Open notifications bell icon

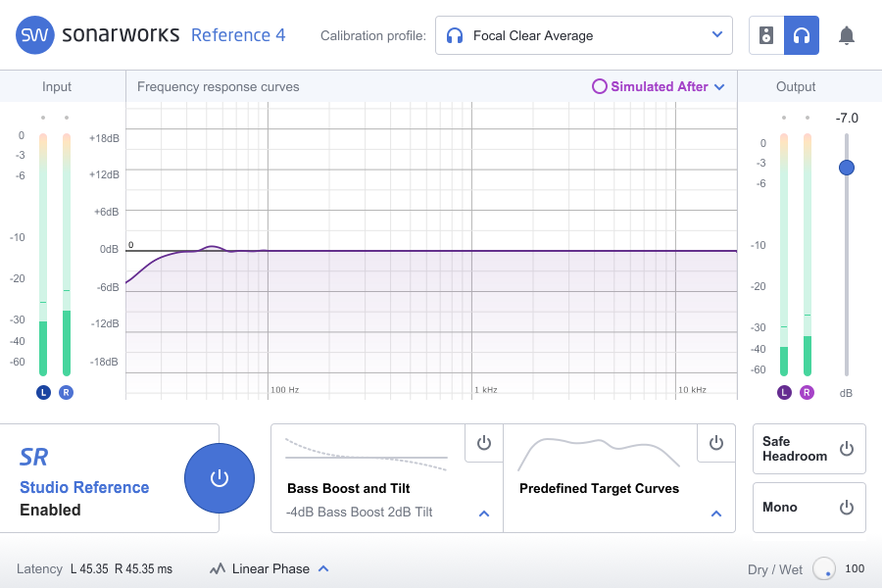click(x=847, y=36)
